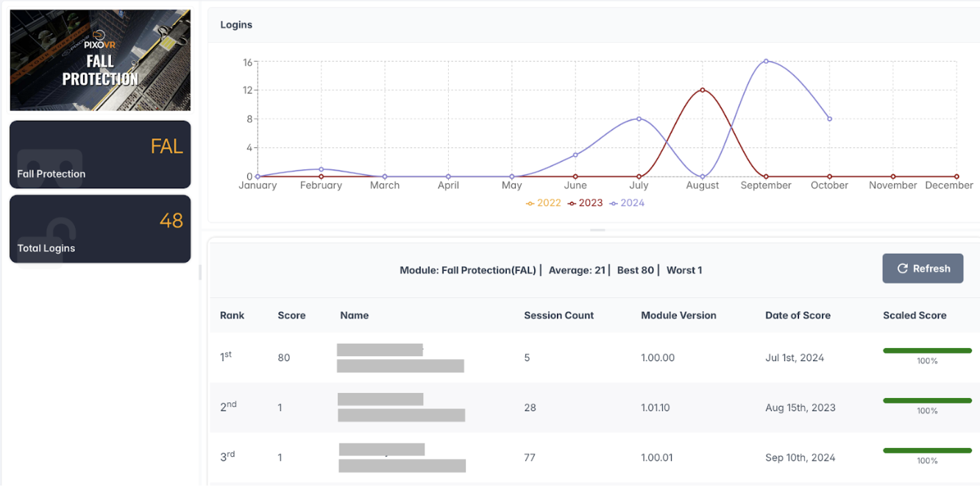Click the 2024 data point at September's peak
The height and width of the screenshot is (487, 980).
coord(766,61)
